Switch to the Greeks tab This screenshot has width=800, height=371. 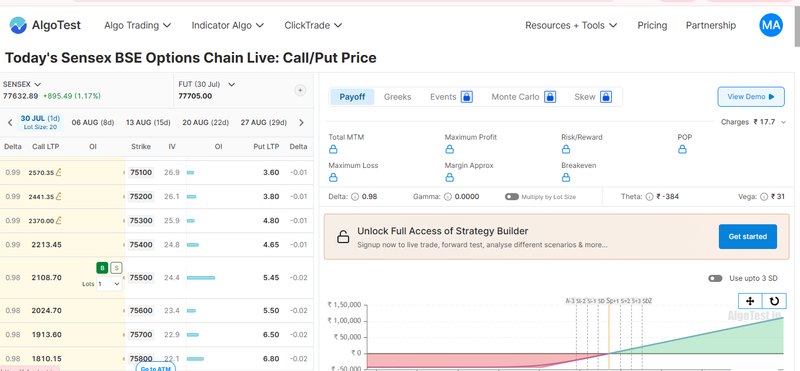pos(397,96)
